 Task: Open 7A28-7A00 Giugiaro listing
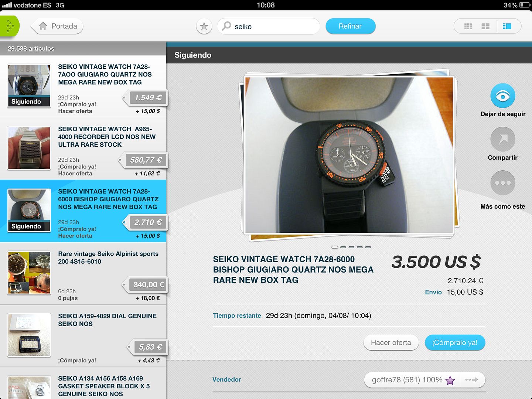pos(83,86)
